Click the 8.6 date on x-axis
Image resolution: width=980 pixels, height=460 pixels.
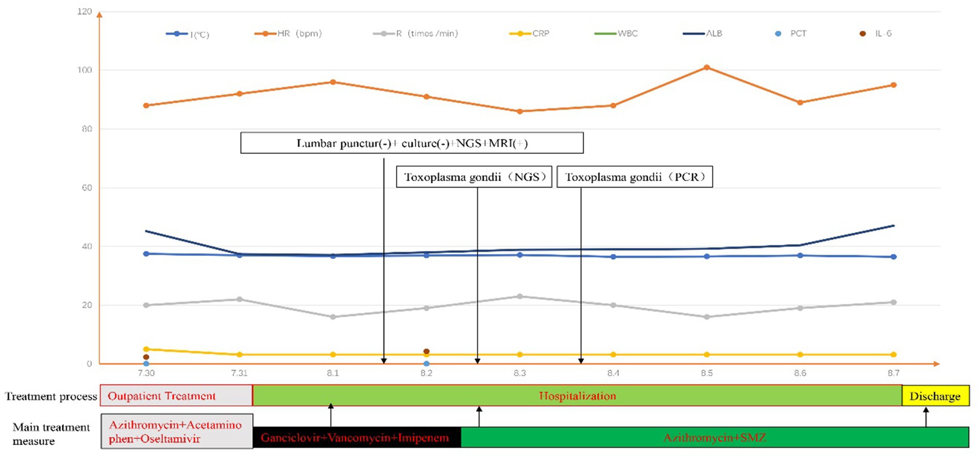point(800,373)
